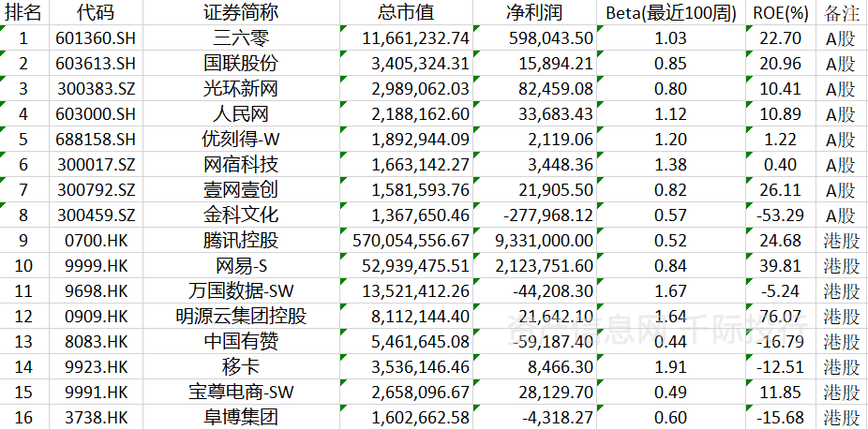Click stock code 603000.SH
Viewport: 868px width, 430px height.
tap(96, 114)
